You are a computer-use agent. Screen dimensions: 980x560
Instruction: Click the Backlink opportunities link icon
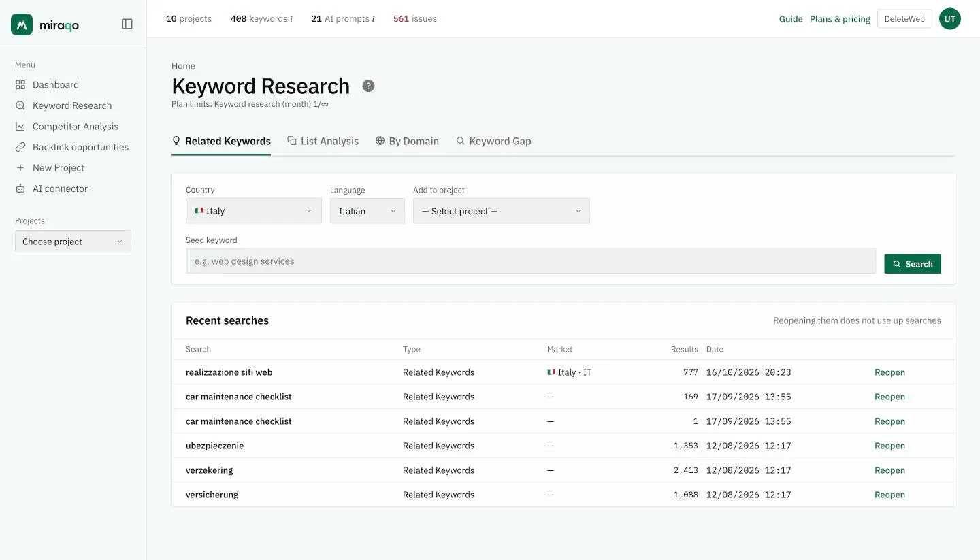20,147
